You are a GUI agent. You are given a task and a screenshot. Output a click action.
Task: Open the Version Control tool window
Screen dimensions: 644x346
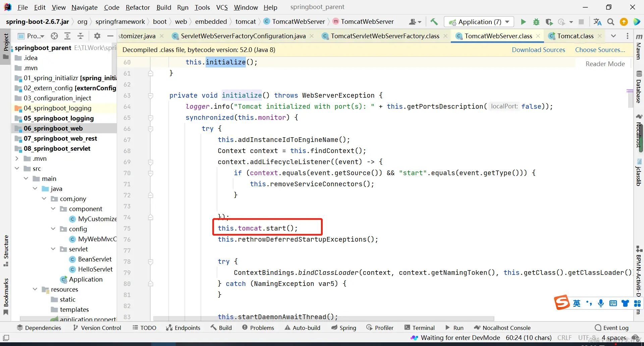click(97, 328)
